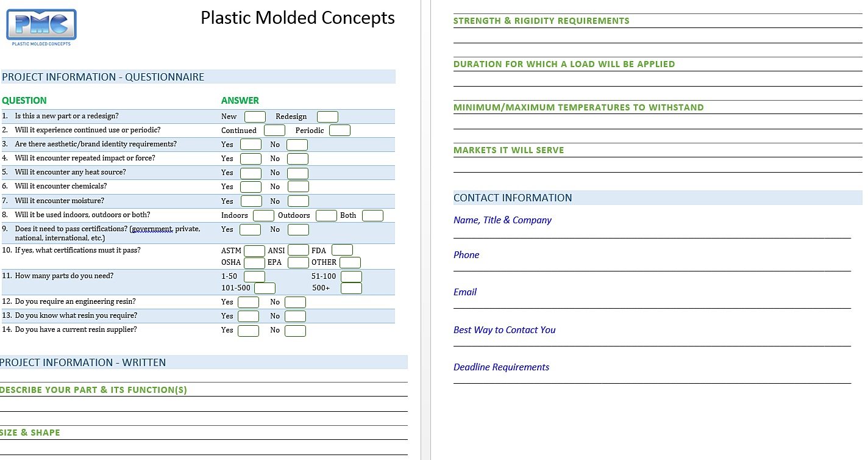Select No for current resin supplier
Viewport: 868px width, 460px height.
295,330
